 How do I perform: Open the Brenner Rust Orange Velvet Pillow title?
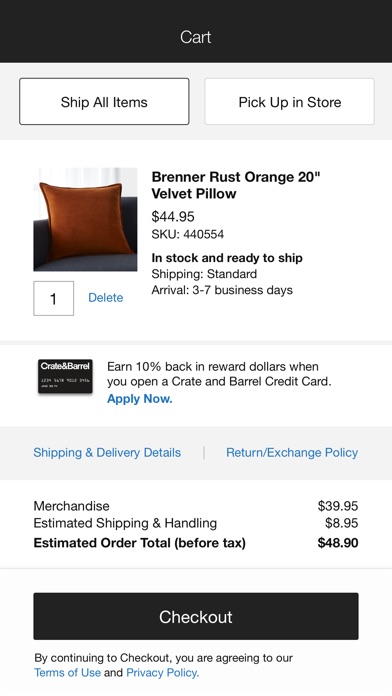click(x=236, y=185)
